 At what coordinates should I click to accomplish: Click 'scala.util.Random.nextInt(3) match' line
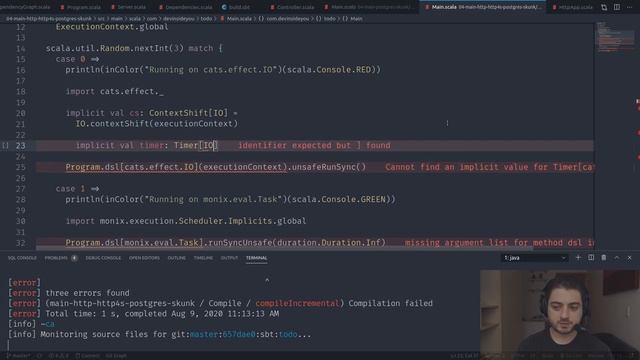(134, 48)
